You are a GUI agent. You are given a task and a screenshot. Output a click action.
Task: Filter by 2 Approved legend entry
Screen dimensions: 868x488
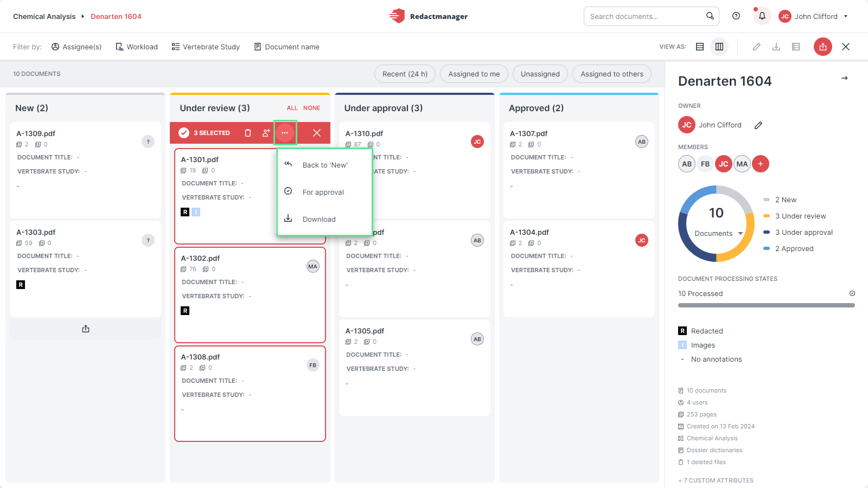(x=788, y=248)
